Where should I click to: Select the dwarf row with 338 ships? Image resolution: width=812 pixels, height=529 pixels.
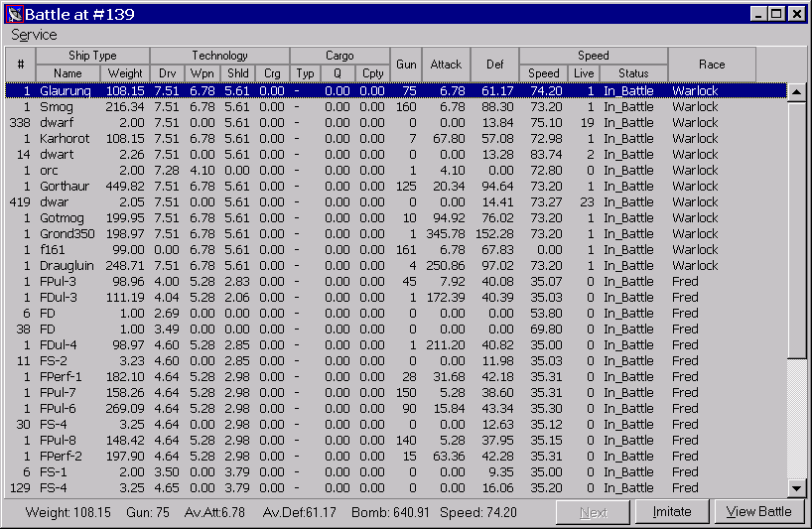click(x=396, y=123)
